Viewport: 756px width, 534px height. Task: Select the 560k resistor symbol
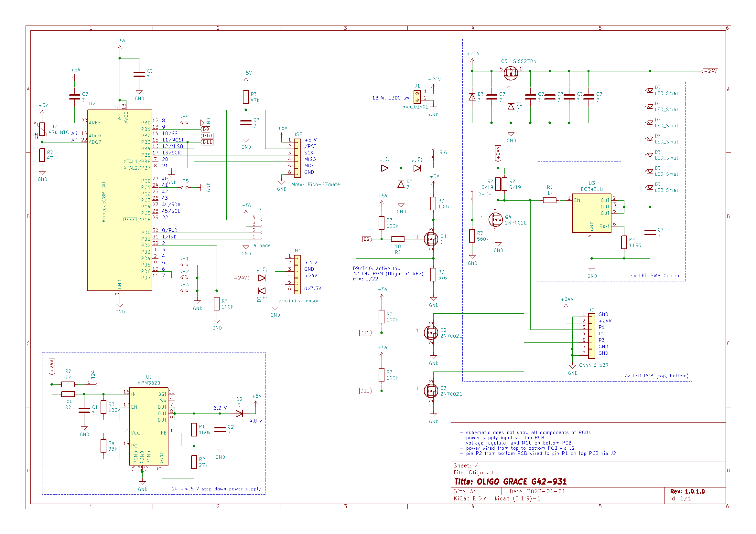click(472, 236)
